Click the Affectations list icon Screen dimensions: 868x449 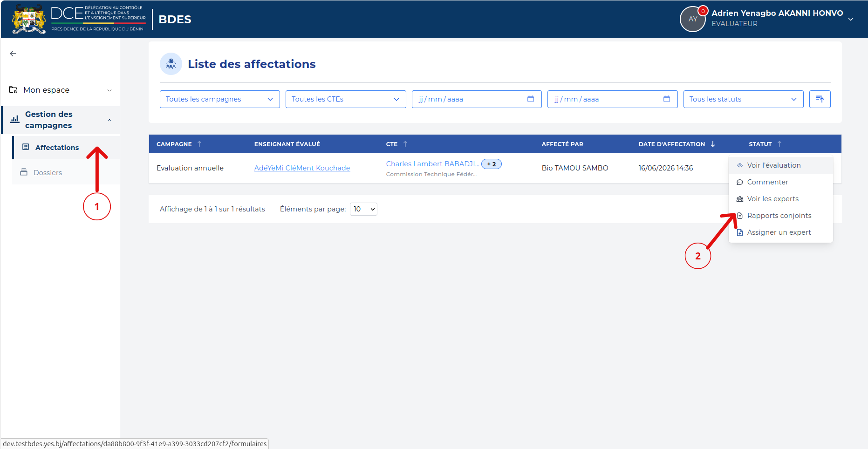26,147
